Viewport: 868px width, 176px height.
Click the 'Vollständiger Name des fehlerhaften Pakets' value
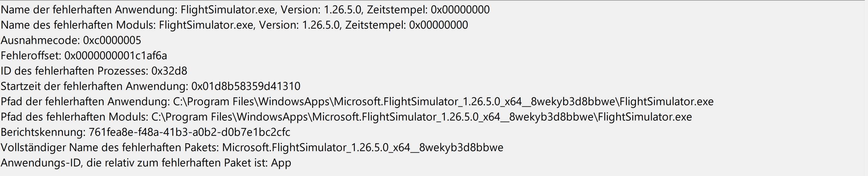click(362, 148)
